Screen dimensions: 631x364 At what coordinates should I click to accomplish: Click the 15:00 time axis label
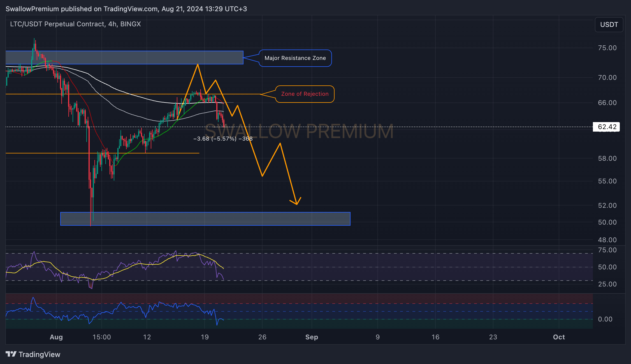102,337
